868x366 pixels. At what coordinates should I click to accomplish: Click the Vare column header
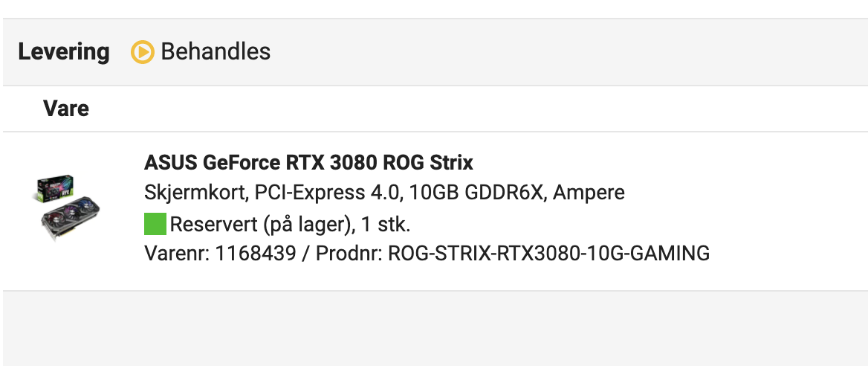pyautogui.click(x=66, y=108)
